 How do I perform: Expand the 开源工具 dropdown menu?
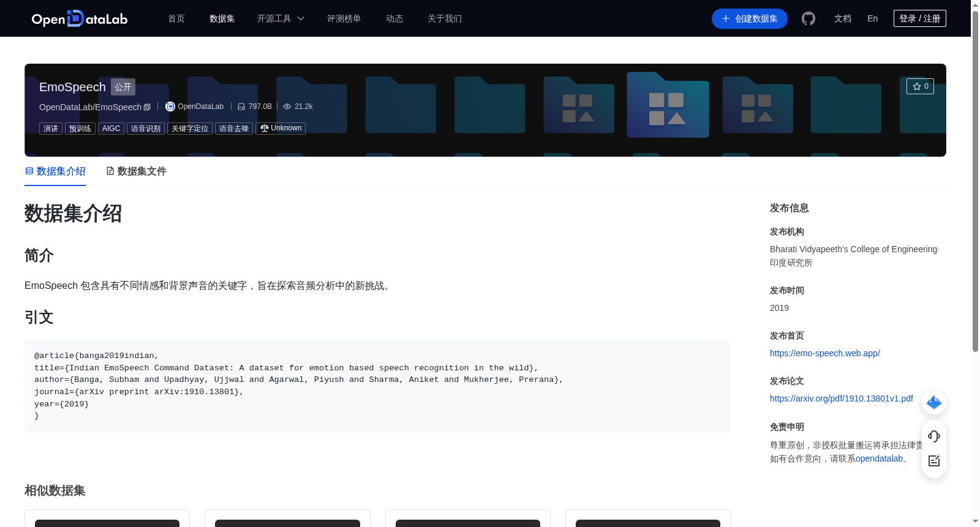click(x=281, y=18)
